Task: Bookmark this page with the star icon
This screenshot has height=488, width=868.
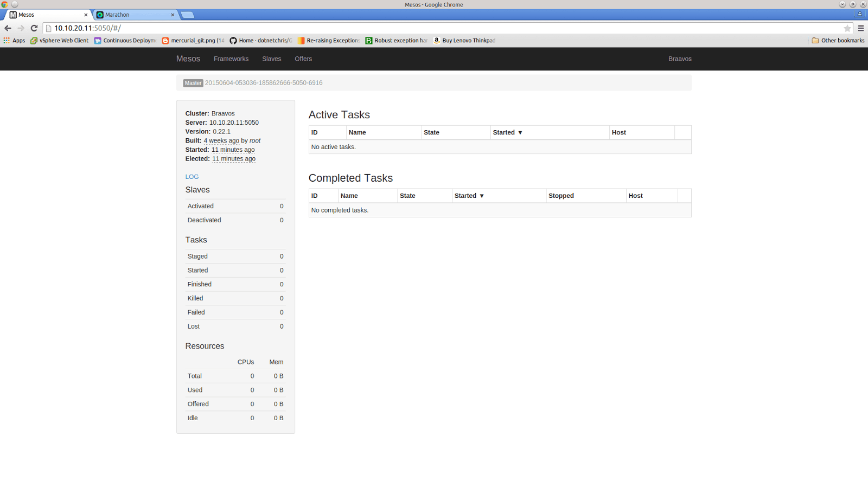Action: pyautogui.click(x=847, y=28)
